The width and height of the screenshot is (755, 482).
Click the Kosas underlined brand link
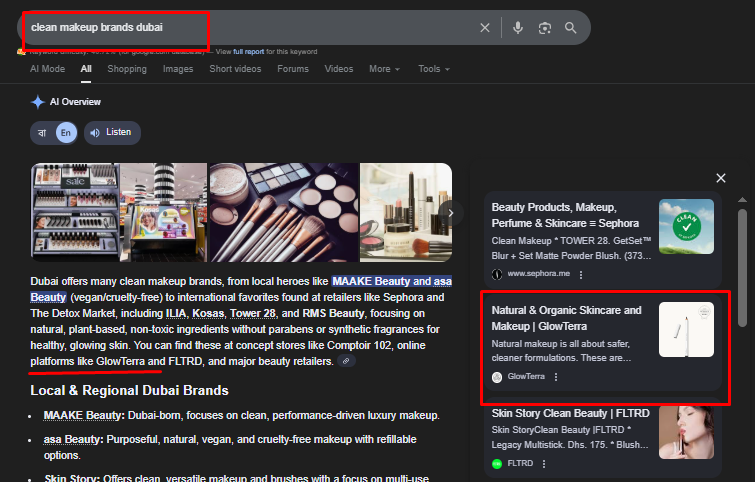pos(208,313)
